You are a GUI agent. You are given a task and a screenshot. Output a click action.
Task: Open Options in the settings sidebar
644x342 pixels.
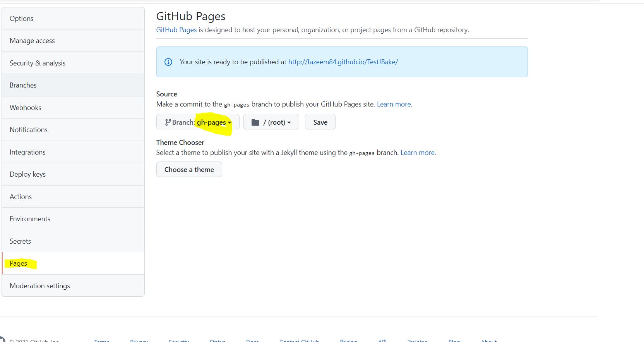click(x=73, y=18)
